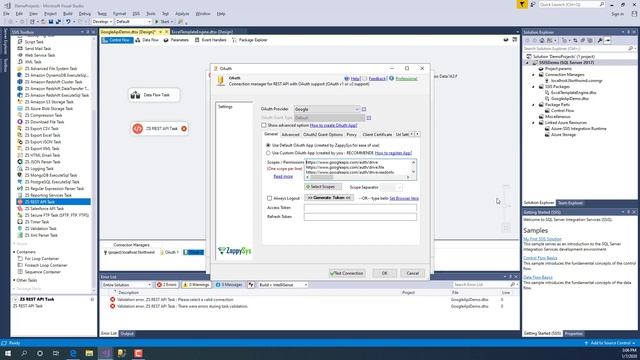Switch to OAuth2 Grant Options tab

(x=323, y=135)
